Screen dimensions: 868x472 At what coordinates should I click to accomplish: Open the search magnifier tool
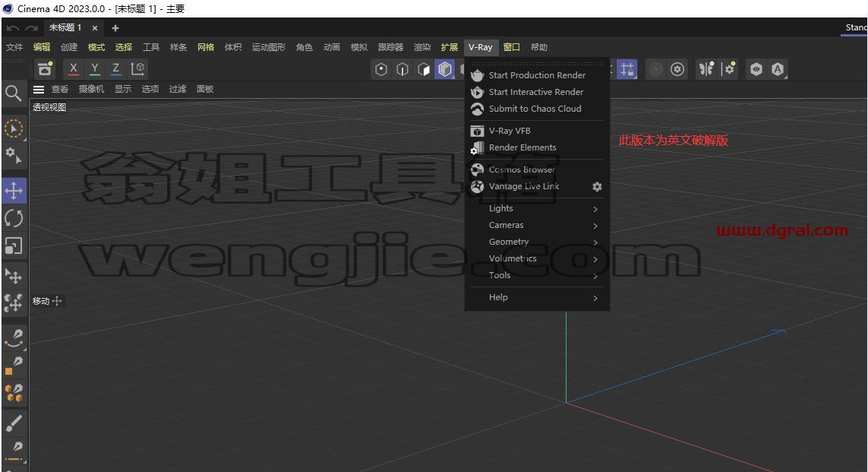13,93
